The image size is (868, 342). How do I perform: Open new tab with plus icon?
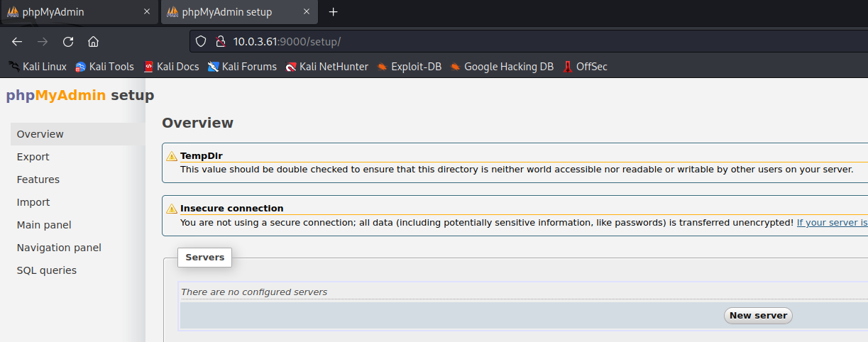coord(334,12)
